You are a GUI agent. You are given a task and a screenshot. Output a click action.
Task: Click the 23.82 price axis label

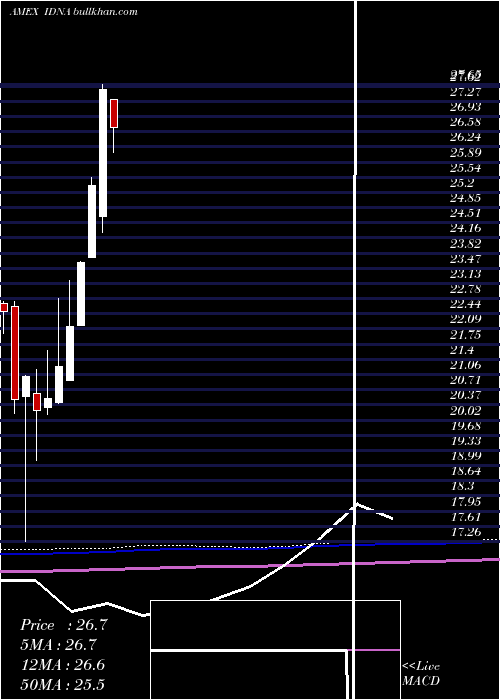[x=466, y=244]
